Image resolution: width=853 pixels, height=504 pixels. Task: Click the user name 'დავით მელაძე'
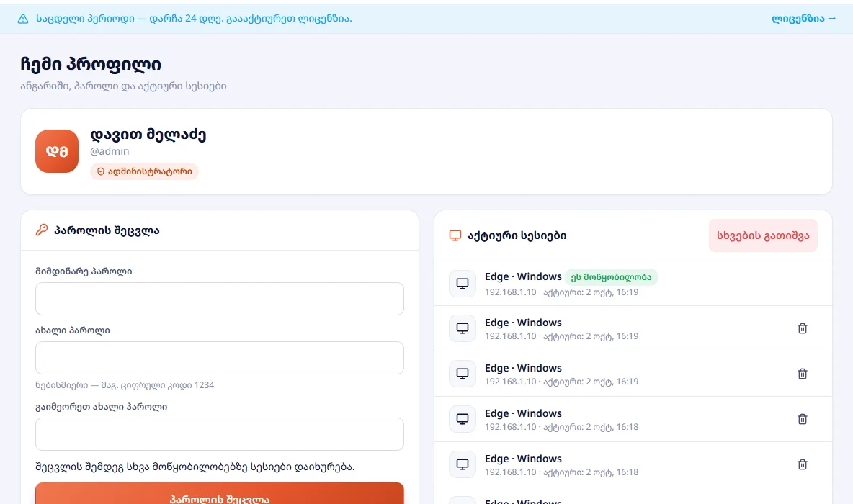click(x=148, y=135)
